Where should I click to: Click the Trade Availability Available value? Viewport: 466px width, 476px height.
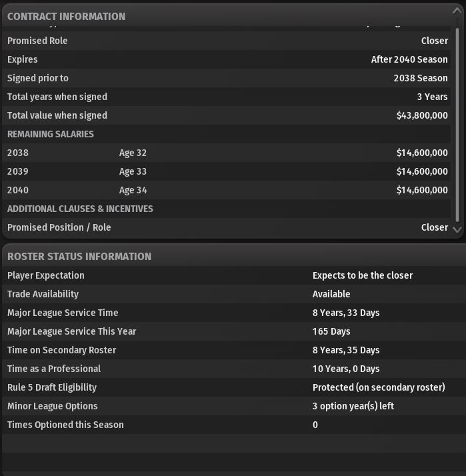click(x=331, y=294)
